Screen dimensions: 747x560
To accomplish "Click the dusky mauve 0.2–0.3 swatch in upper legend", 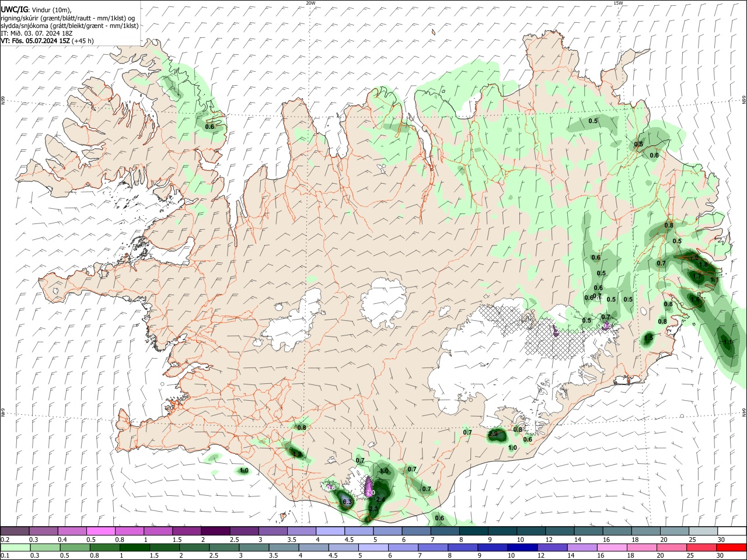I will tap(15, 531).
